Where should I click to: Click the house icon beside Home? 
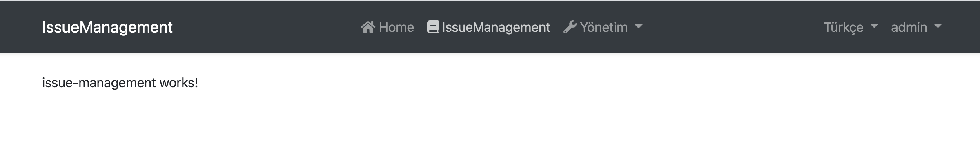[367, 27]
